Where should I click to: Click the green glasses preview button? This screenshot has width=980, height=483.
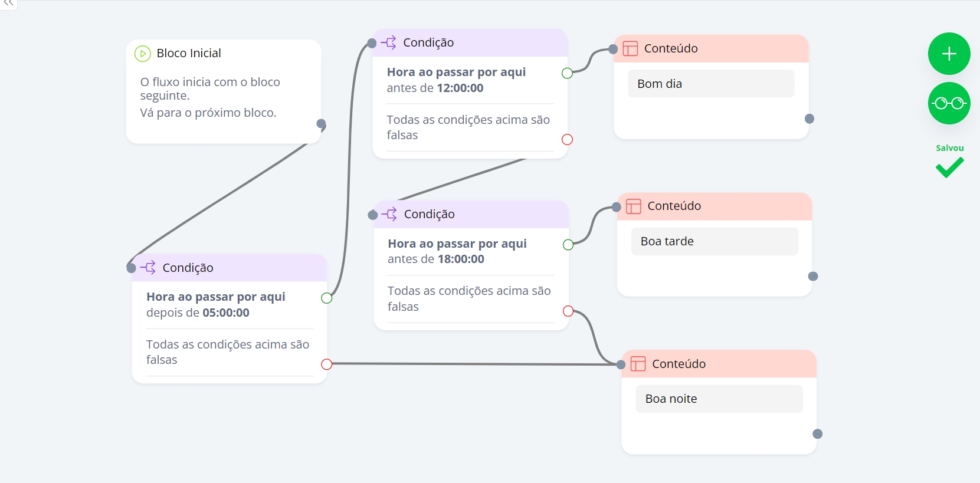pos(949,103)
